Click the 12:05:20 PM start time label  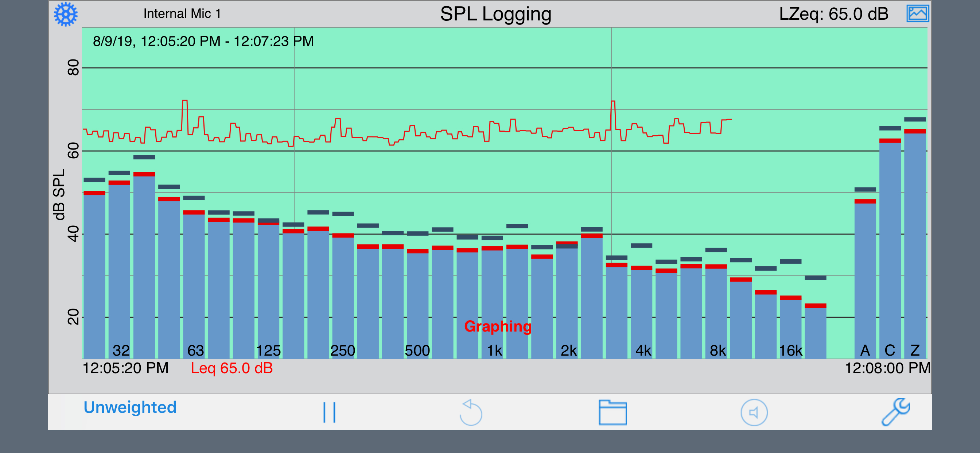[x=125, y=368]
